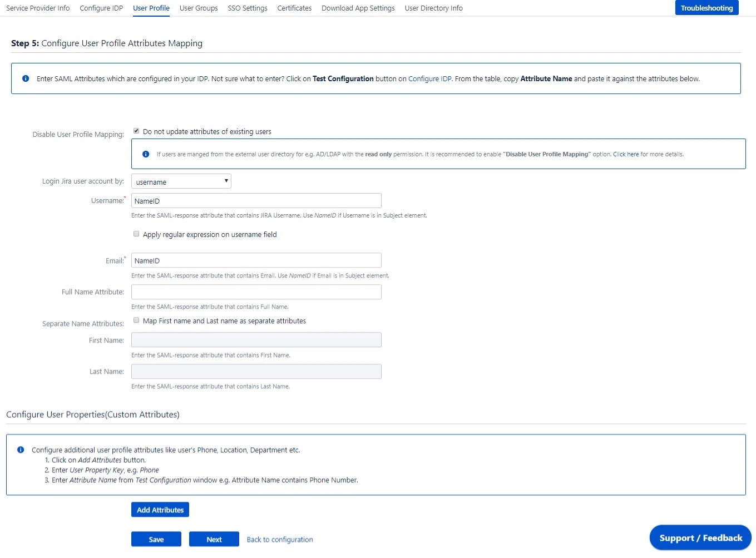Focus the Email attribute input field
The image size is (756, 558).
[256, 260]
